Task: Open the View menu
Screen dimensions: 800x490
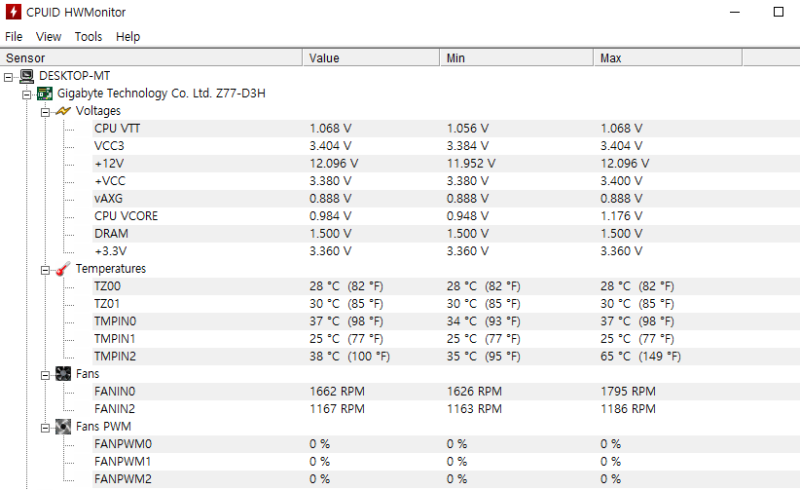Action: click(x=48, y=37)
